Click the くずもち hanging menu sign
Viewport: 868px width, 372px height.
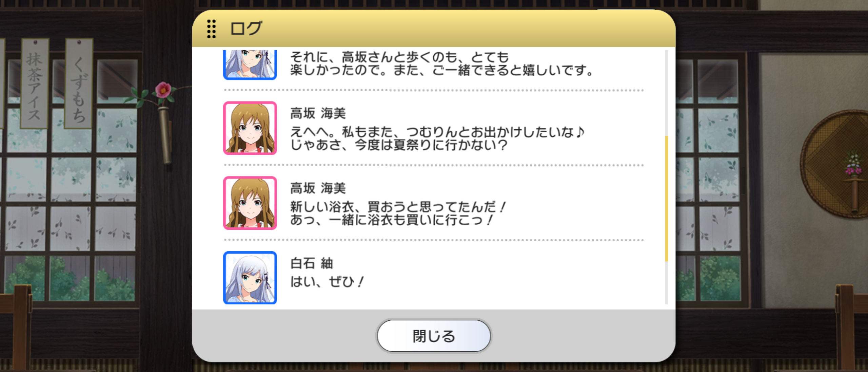tap(79, 83)
